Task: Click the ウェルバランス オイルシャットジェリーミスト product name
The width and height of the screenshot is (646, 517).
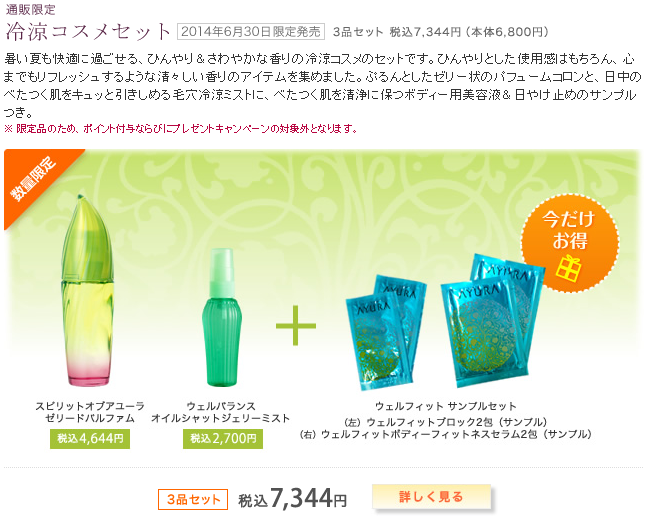Action: (x=221, y=412)
